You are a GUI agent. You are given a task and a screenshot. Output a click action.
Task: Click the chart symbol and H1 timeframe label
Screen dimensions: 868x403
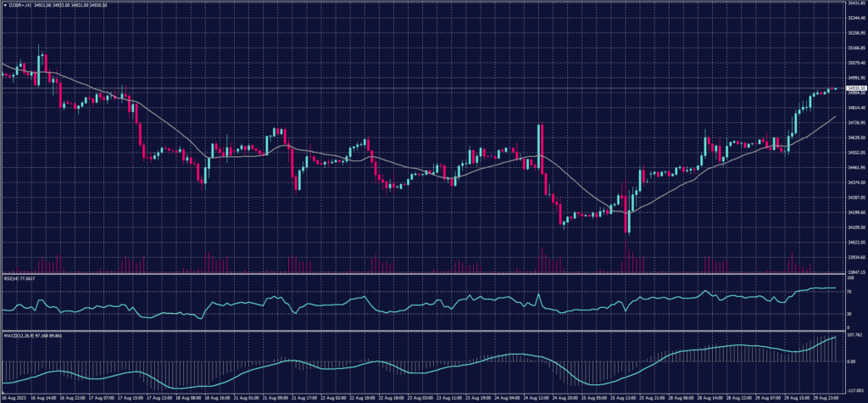pyautogui.click(x=18, y=5)
